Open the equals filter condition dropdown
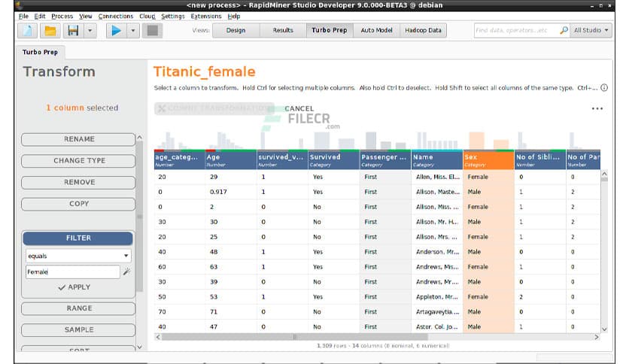This screenshot has height=364, width=629. 78,256
